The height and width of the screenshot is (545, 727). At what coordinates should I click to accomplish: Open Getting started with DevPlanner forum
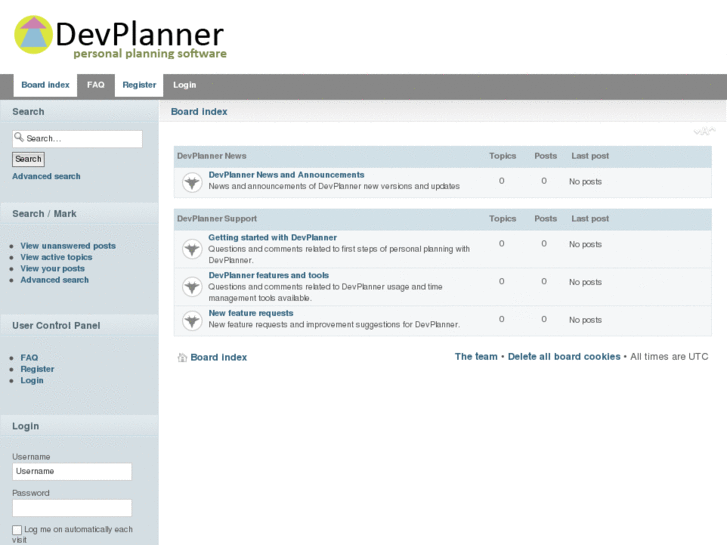272,237
